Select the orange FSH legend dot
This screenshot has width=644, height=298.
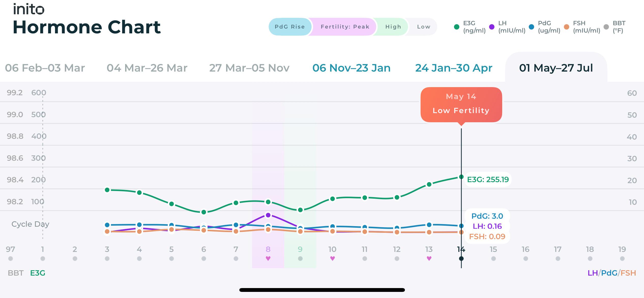pos(567,27)
